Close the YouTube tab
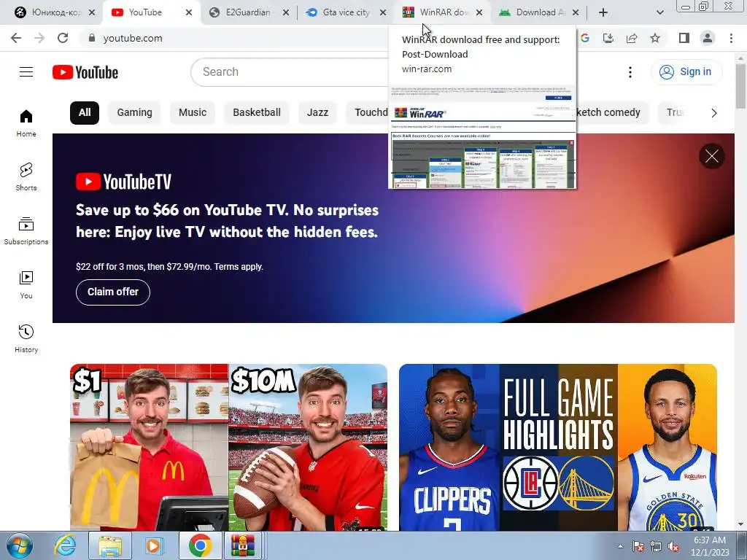The image size is (747, 560). tap(189, 12)
